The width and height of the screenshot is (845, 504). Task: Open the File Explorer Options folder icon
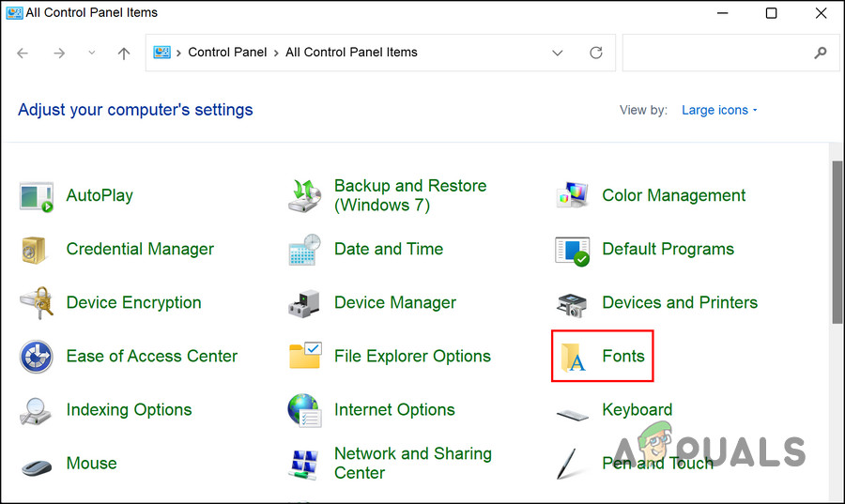[x=305, y=356]
